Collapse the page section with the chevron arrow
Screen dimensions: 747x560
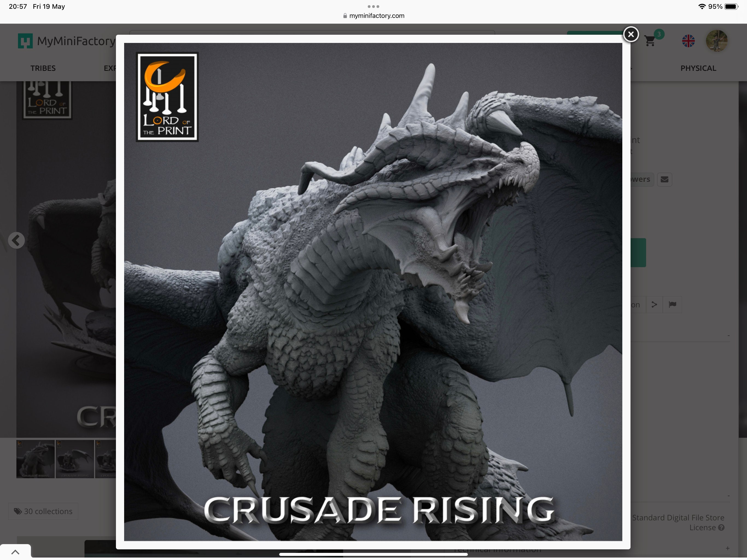point(15,550)
